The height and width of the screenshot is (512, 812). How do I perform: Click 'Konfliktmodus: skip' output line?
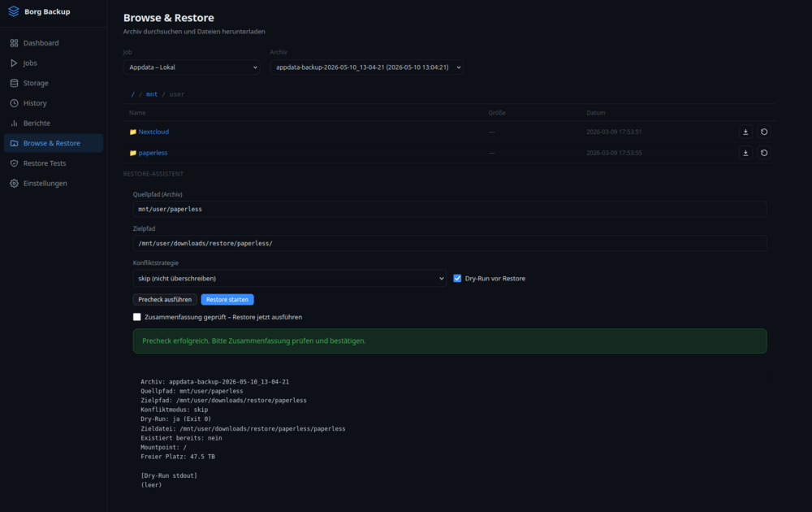(174, 410)
